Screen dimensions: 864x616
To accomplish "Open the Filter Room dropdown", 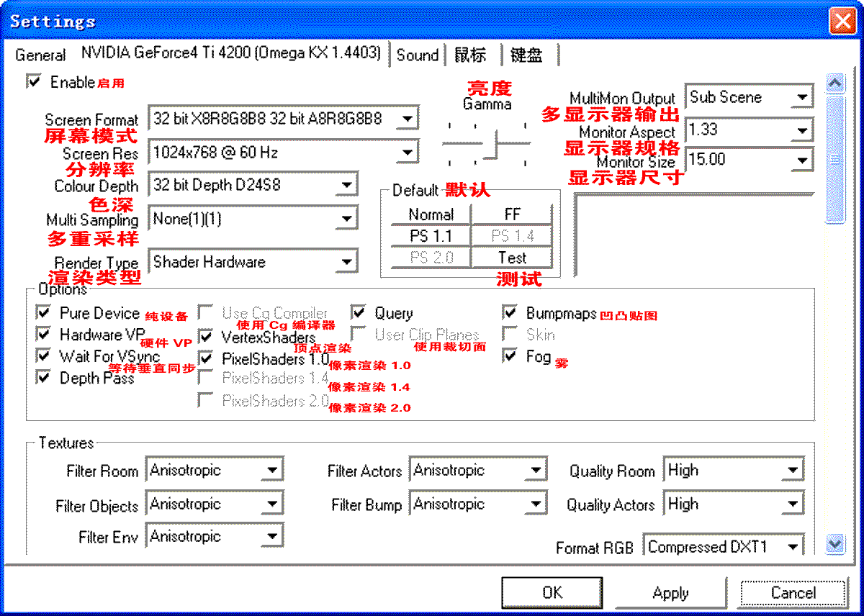I will 271,471.
